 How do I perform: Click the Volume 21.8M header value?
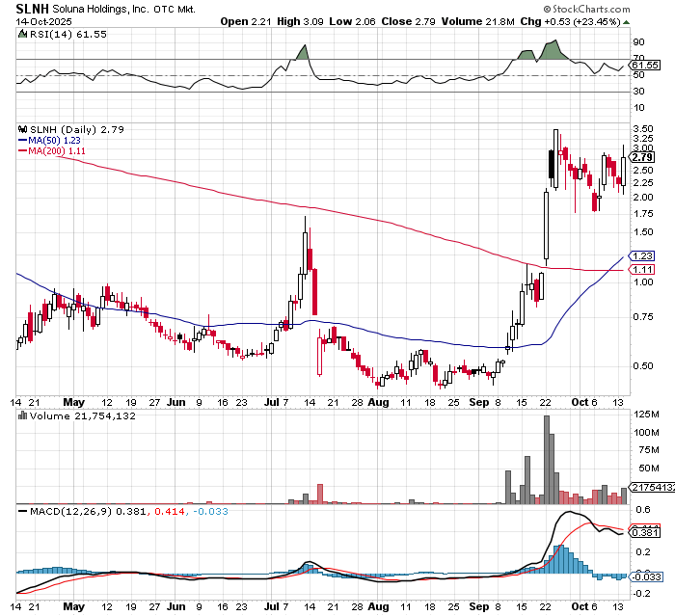[478, 21]
